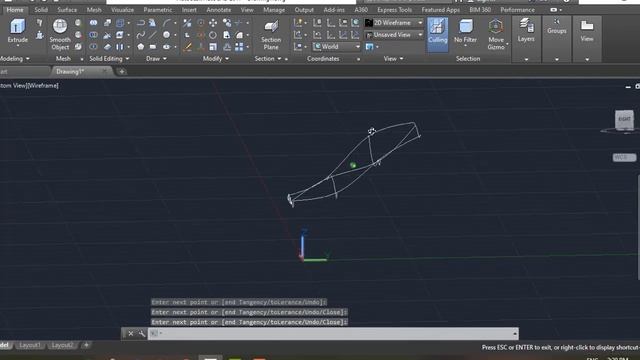Open the Parametric ribbon tab
This screenshot has width=640, height=360.
[158, 10]
